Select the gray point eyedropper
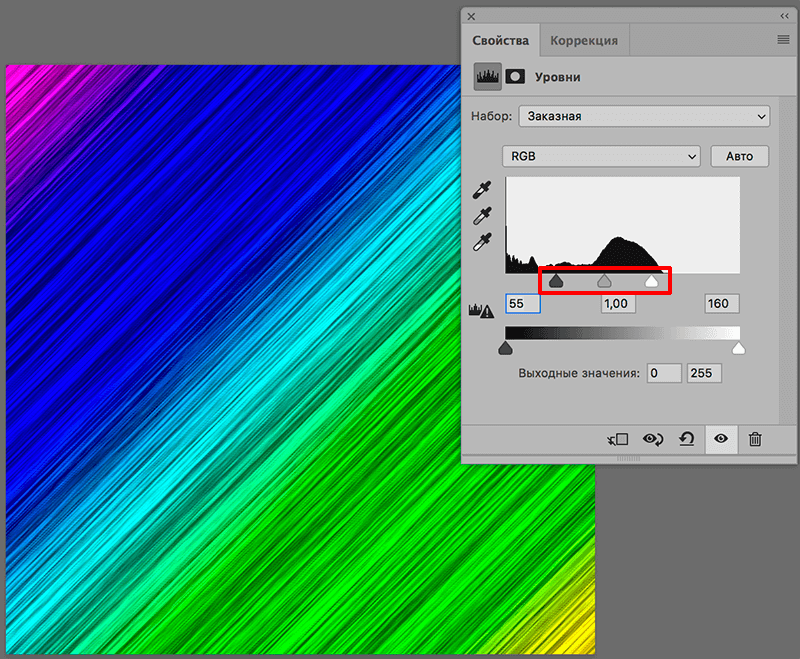The width and height of the screenshot is (800, 659). tap(483, 215)
